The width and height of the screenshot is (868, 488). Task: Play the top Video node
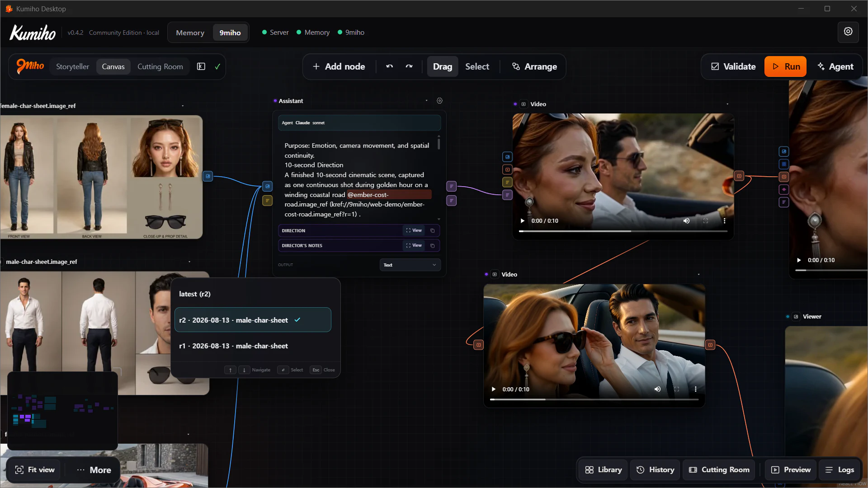pos(522,221)
